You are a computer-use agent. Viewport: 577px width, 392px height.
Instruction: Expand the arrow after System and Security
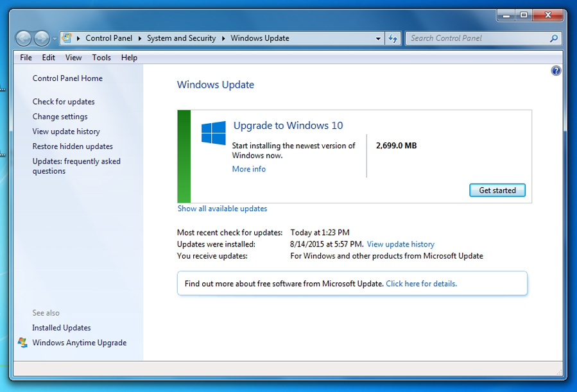click(223, 38)
